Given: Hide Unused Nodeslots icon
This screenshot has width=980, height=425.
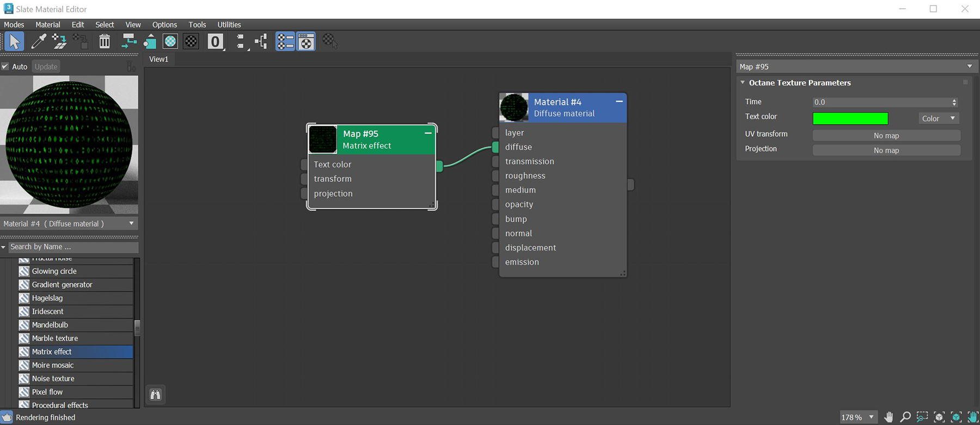Looking at the screenshot, I should (x=150, y=41).
